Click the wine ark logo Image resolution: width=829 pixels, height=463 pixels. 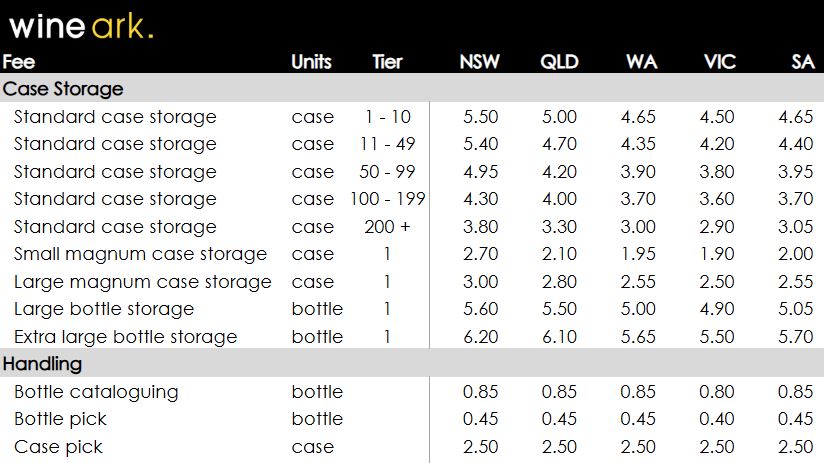coord(81,26)
